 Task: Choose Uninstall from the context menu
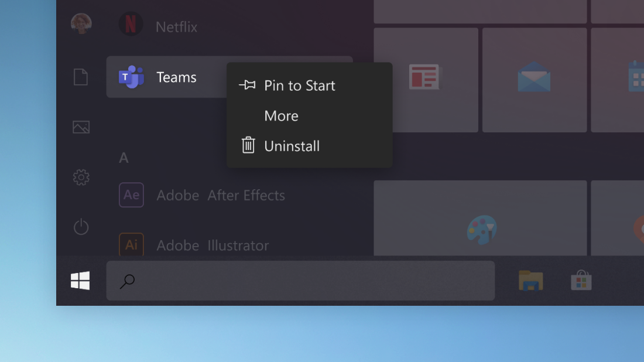292,146
